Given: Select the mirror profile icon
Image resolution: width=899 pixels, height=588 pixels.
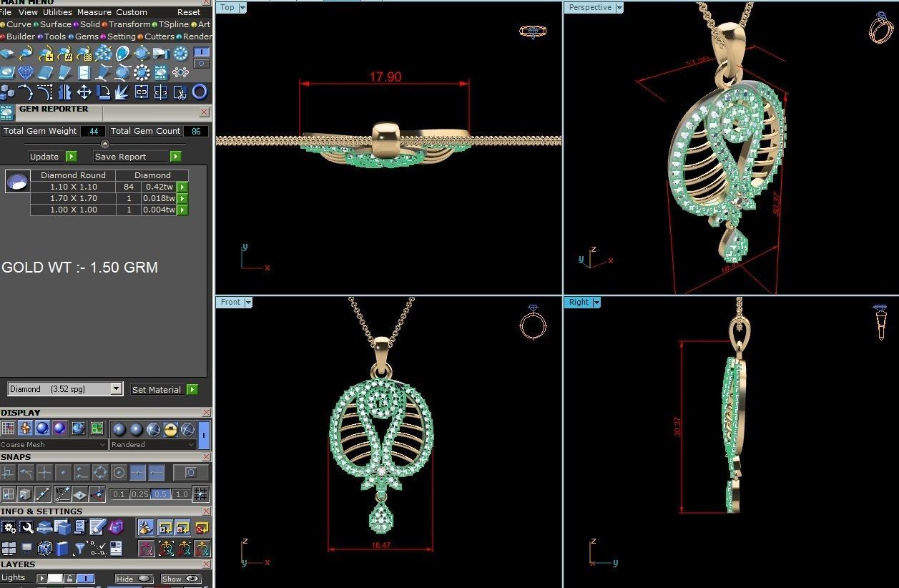Looking at the screenshot, I should point(64,92).
